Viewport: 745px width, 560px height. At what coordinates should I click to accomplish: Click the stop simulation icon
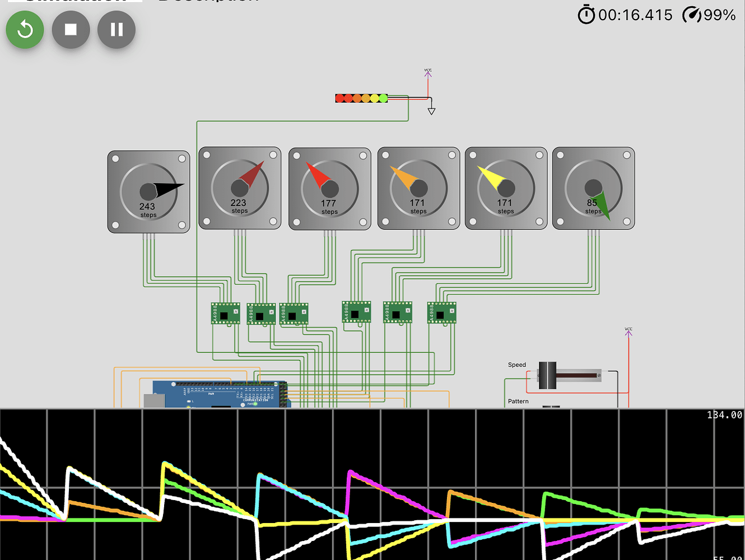click(70, 30)
